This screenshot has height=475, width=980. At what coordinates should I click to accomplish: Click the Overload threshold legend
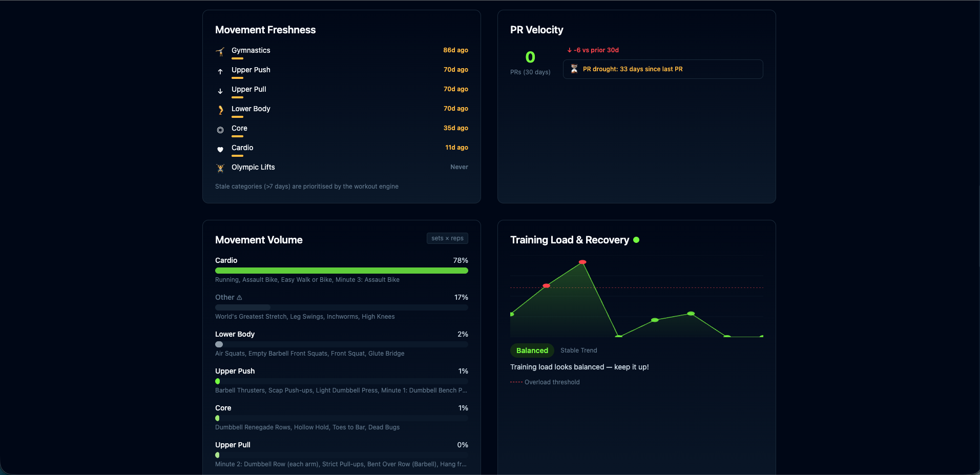[545, 382]
